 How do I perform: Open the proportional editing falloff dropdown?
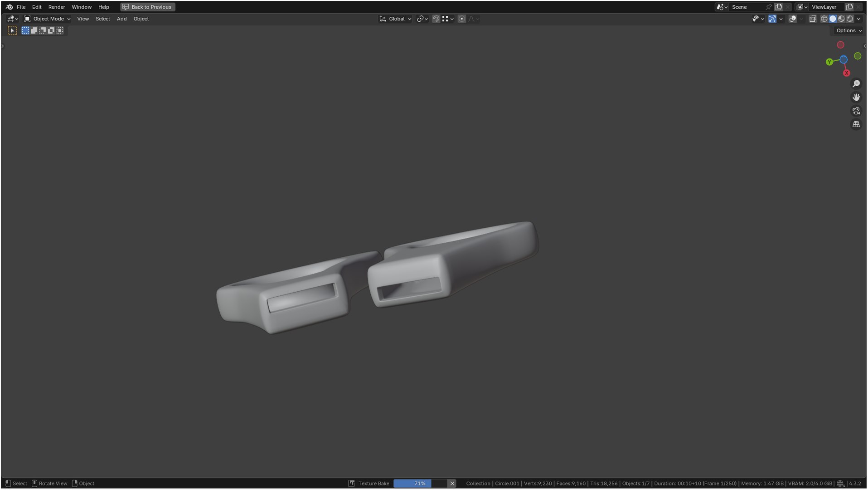coord(474,19)
